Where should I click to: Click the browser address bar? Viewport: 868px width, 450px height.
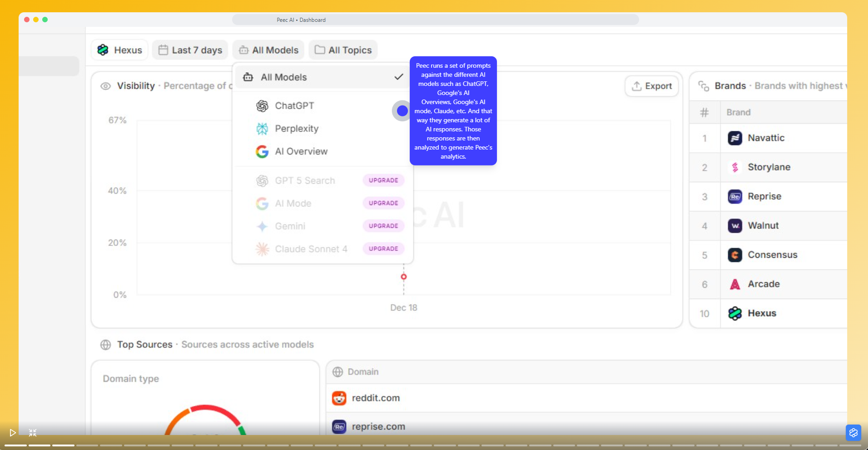[435, 20]
